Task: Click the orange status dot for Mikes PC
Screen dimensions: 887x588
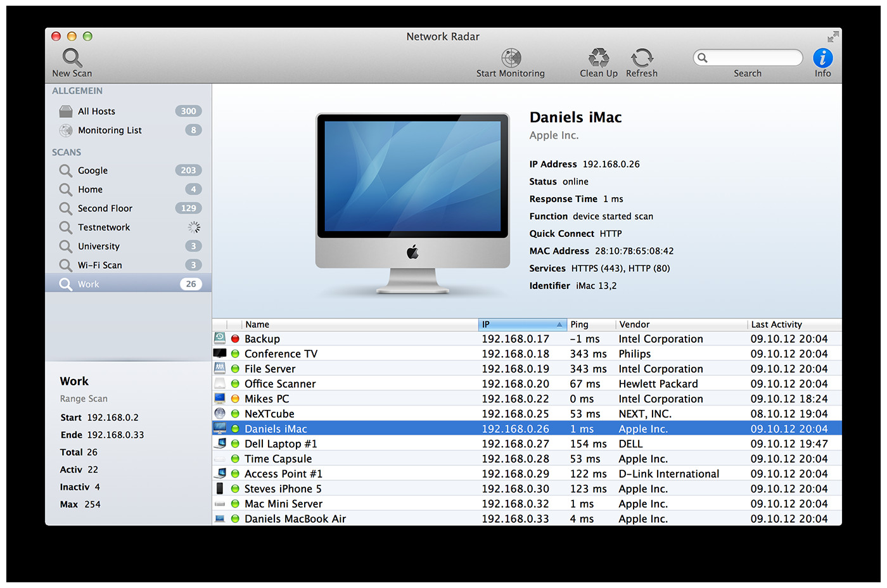Action: [235, 399]
